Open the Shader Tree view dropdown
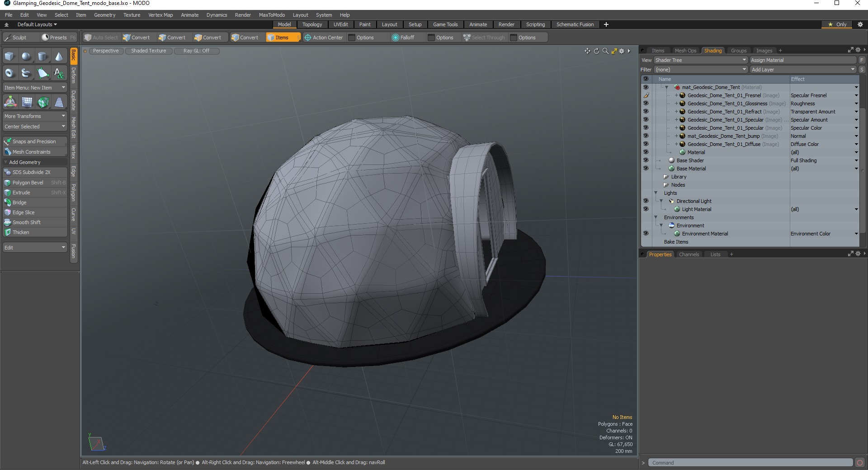The width and height of the screenshot is (868, 470). coord(700,60)
